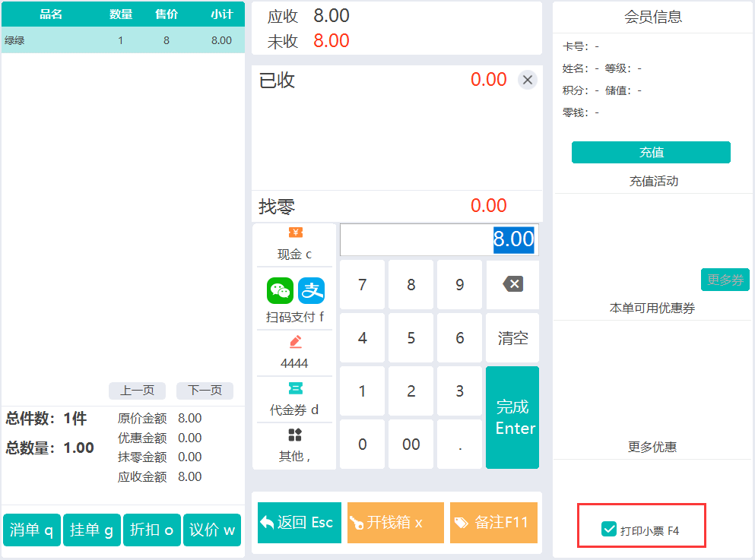Open other payment methods 其他
Viewport: 755px width, 560px height.
(x=295, y=435)
